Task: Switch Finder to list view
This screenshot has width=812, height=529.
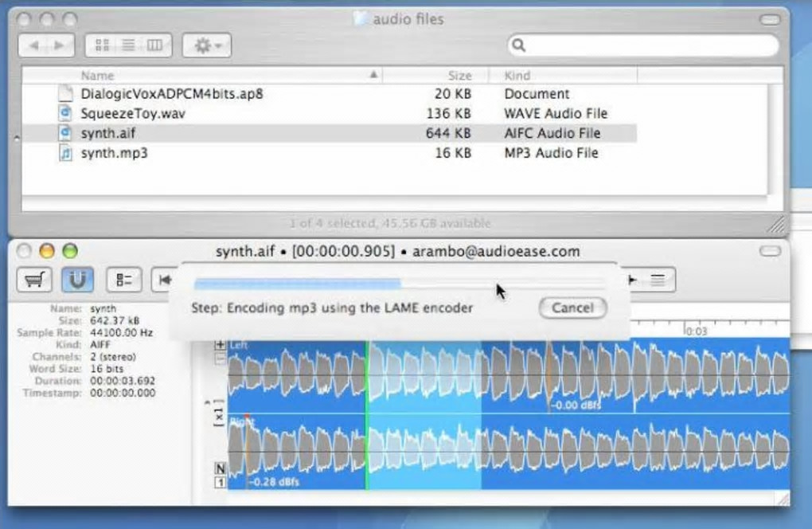Action: (x=128, y=45)
